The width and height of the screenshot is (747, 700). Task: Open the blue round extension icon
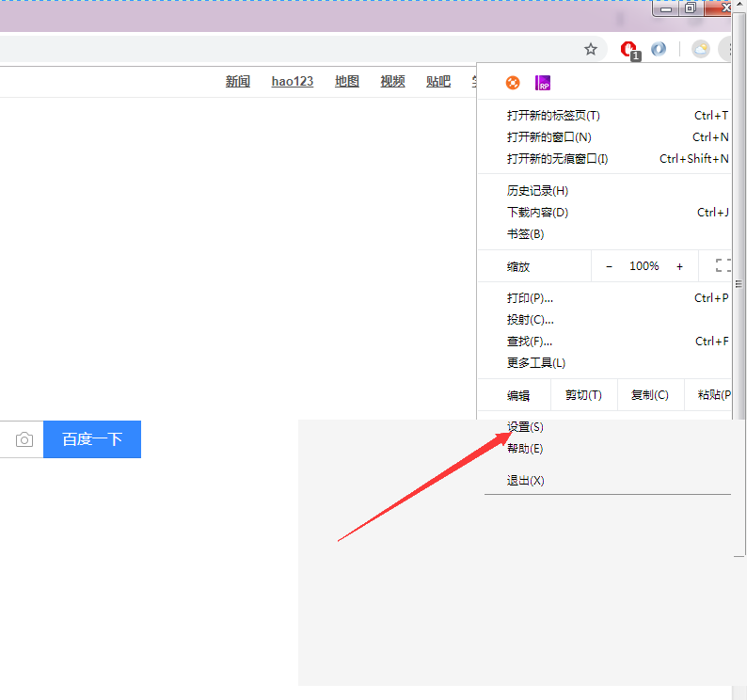(659, 49)
